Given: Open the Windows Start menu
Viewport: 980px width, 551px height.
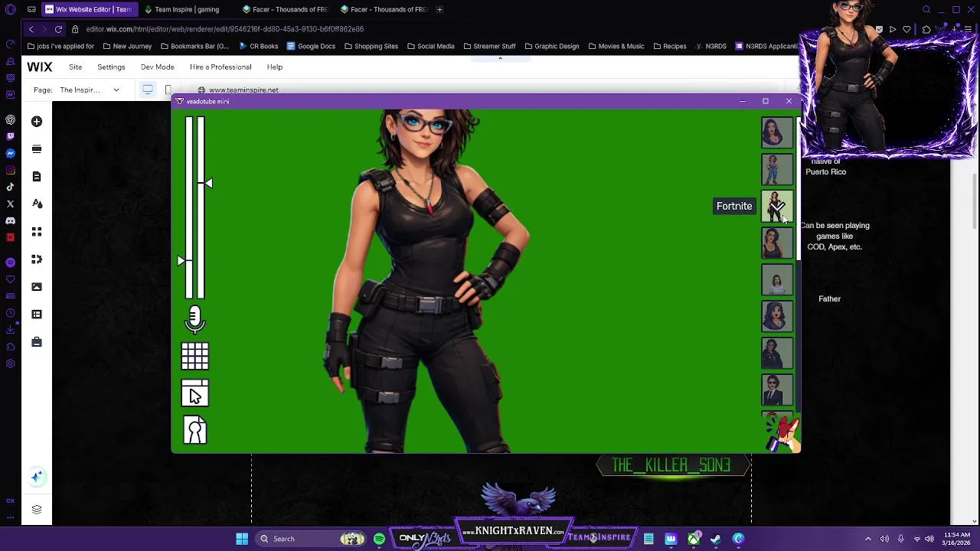Looking at the screenshot, I should [242, 539].
